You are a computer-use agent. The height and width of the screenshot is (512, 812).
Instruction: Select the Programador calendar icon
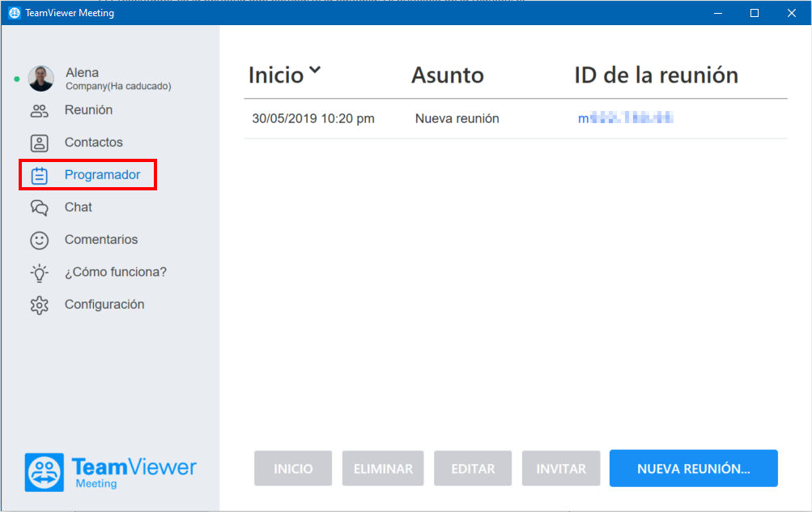[40, 176]
